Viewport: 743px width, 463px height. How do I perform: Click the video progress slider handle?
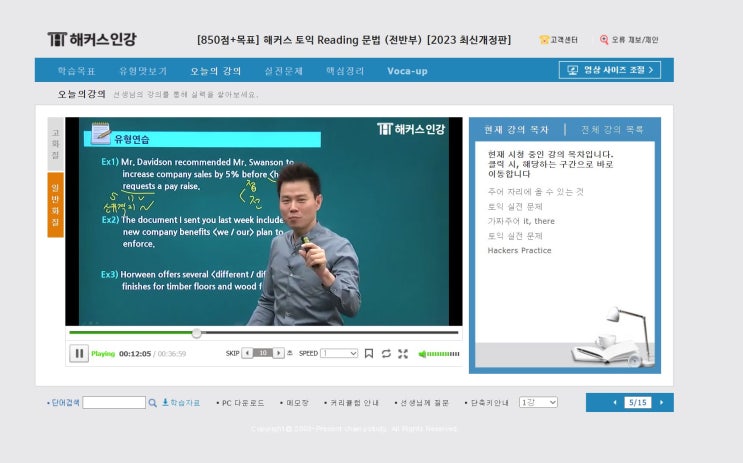(x=197, y=333)
